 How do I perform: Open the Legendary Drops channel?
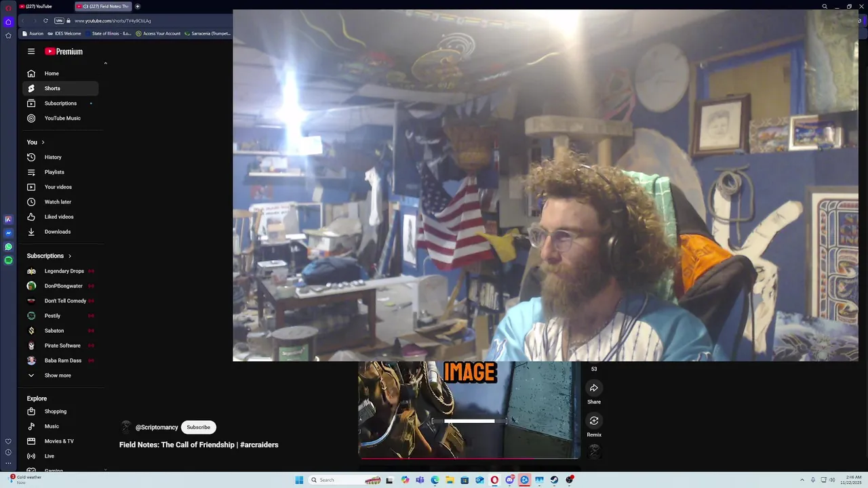60,271
